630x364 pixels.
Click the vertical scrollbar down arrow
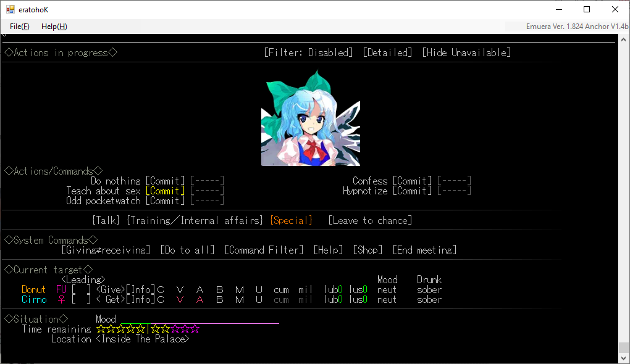tap(623, 358)
